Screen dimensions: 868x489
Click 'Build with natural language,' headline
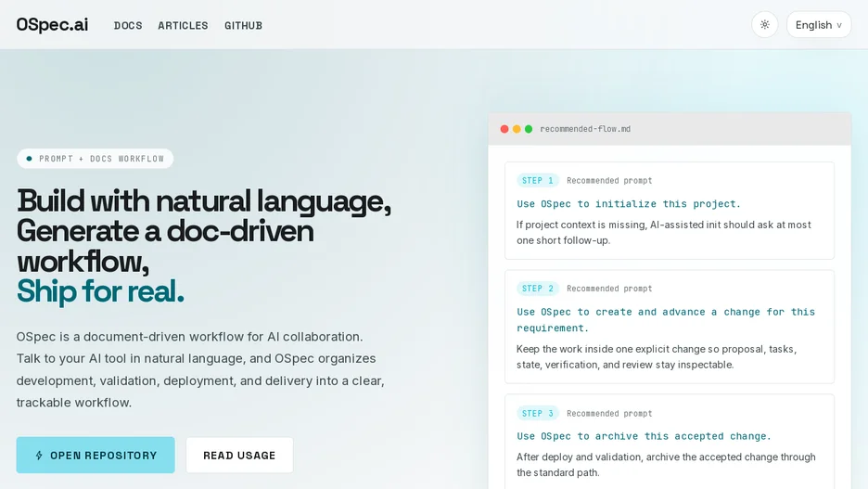point(204,200)
